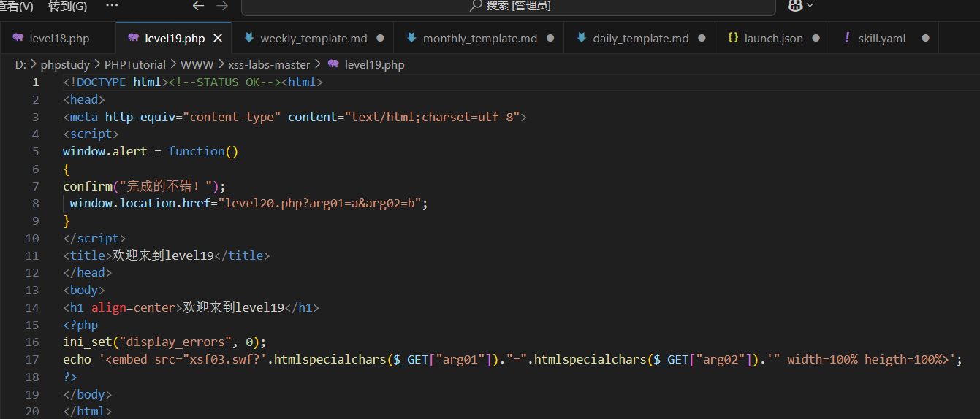This screenshot has height=419, width=980.
Task: Click the opening <script> tag on line 4
Action: click(x=91, y=134)
